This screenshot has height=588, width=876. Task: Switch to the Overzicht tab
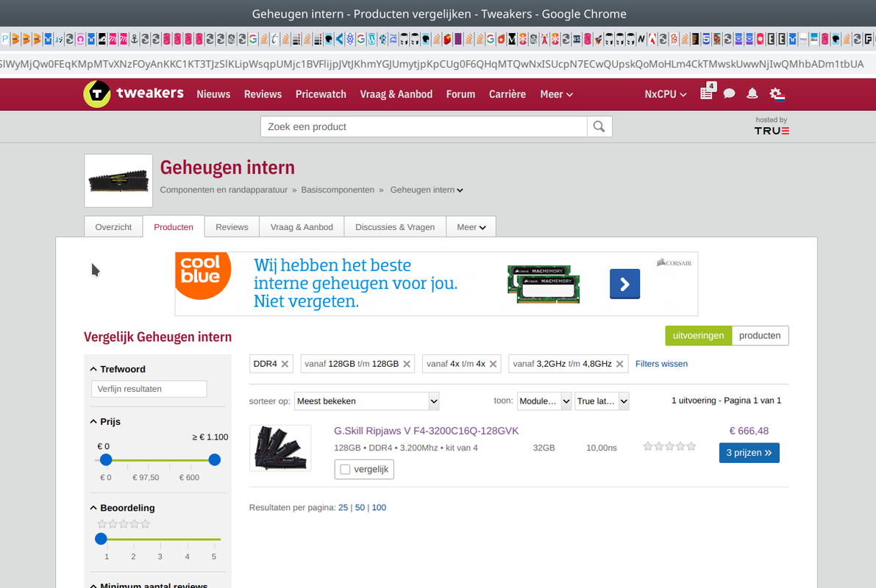click(113, 226)
